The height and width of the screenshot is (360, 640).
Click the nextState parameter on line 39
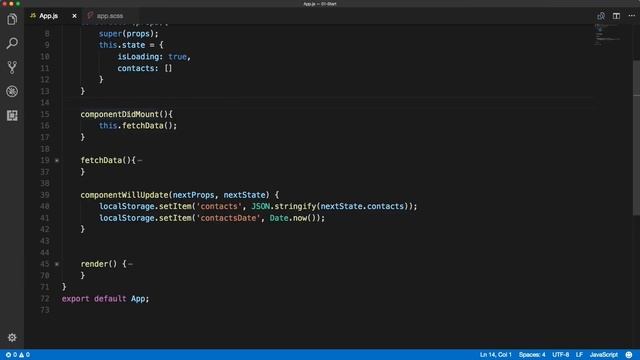tap(244, 195)
